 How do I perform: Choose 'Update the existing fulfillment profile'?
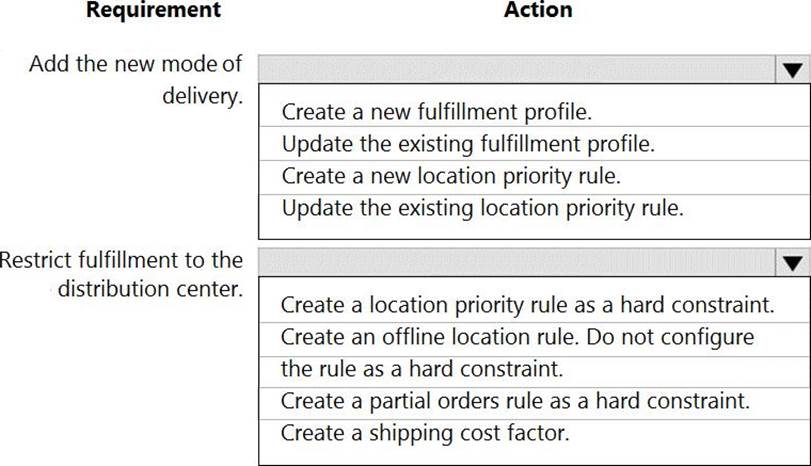click(x=467, y=143)
